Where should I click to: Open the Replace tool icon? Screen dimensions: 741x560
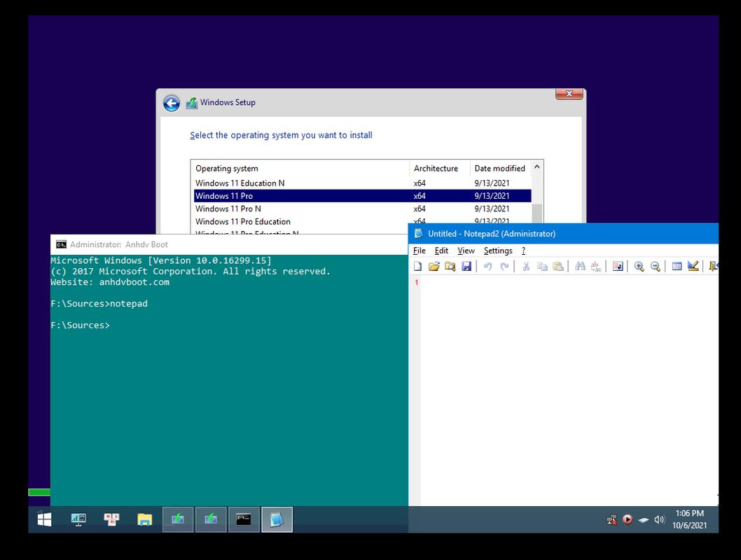click(x=597, y=266)
